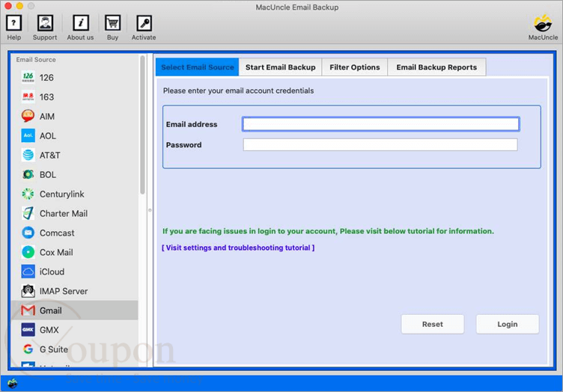
Task: Select the IMAP Server text label
Action: click(x=64, y=291)
